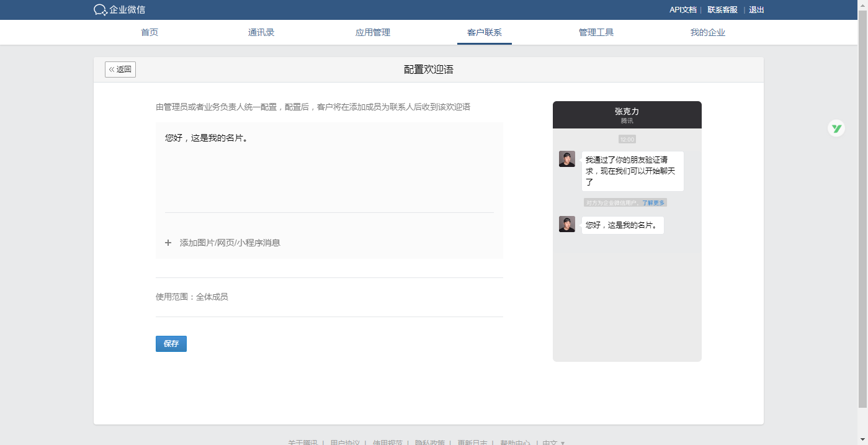Open the 了解更多 link in preview

(x=653, y=203)
